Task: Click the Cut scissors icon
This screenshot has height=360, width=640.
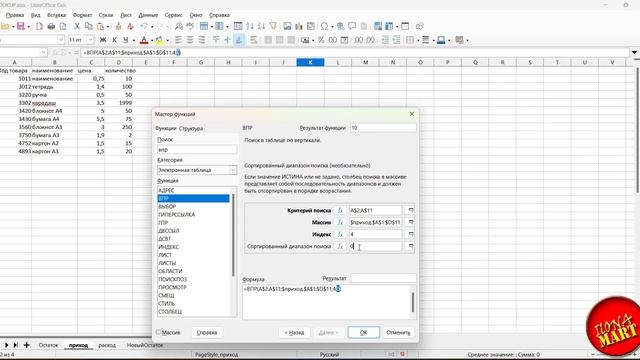Action: 77,27
